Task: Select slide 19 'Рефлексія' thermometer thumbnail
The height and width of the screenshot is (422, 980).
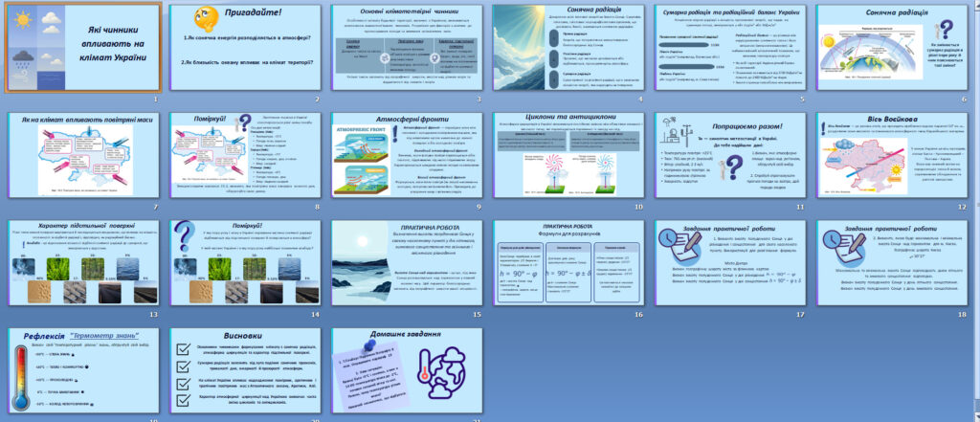Action: 84,370
